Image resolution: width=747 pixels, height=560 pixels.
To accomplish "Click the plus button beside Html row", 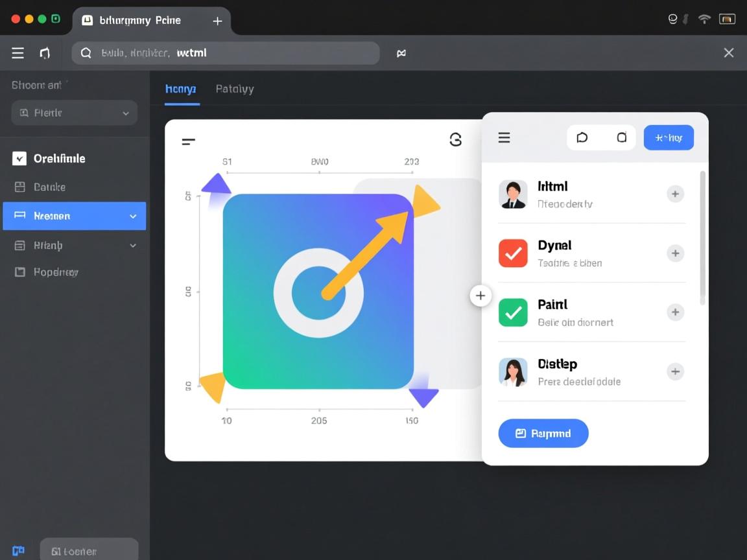I will pyautogui.click(x=675, y=194).
